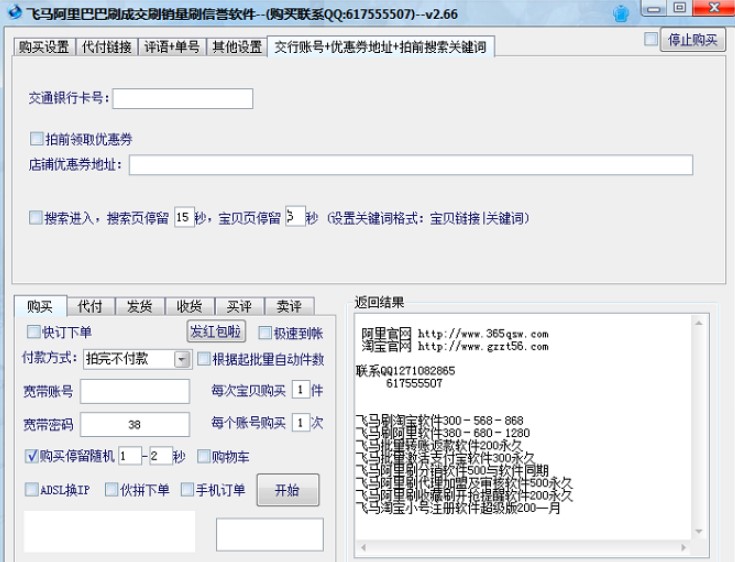Enable the 手机订单 checkbox

[187, 490]
